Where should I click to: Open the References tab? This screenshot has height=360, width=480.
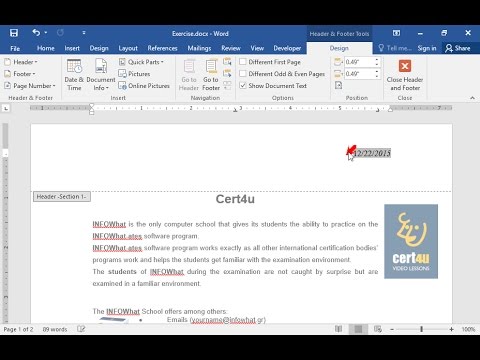pyautogui.click(x=162, y=48)
